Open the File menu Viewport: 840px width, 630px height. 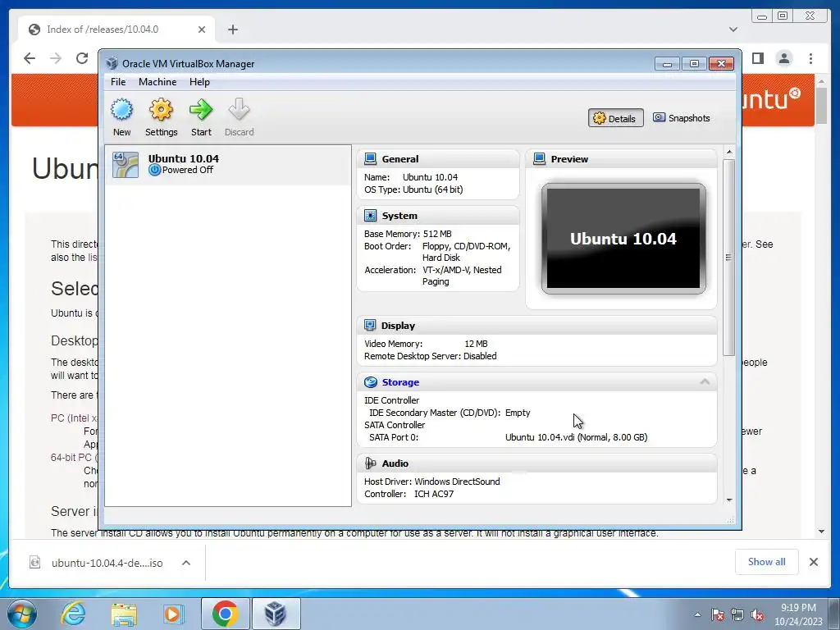pos(118,82)
